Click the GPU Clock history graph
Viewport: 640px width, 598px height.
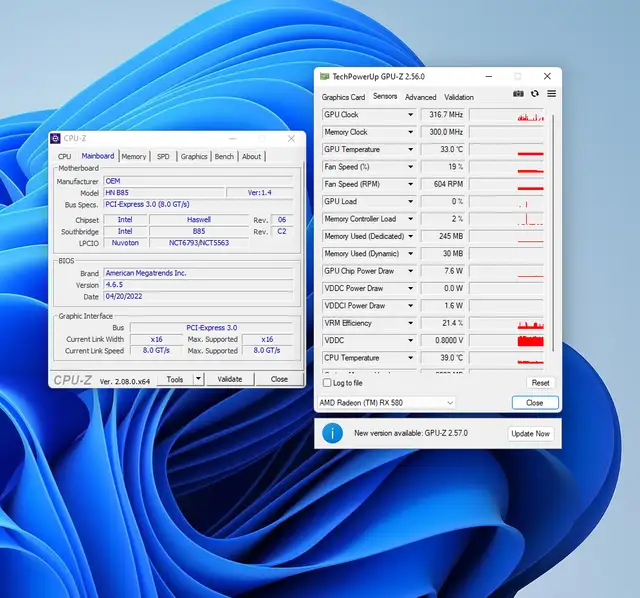click(507, 115)
